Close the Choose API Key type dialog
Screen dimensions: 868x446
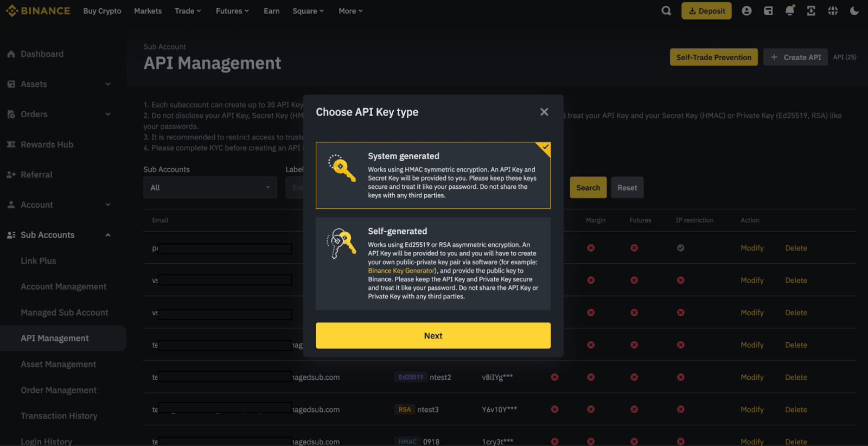tap(544, 112)
